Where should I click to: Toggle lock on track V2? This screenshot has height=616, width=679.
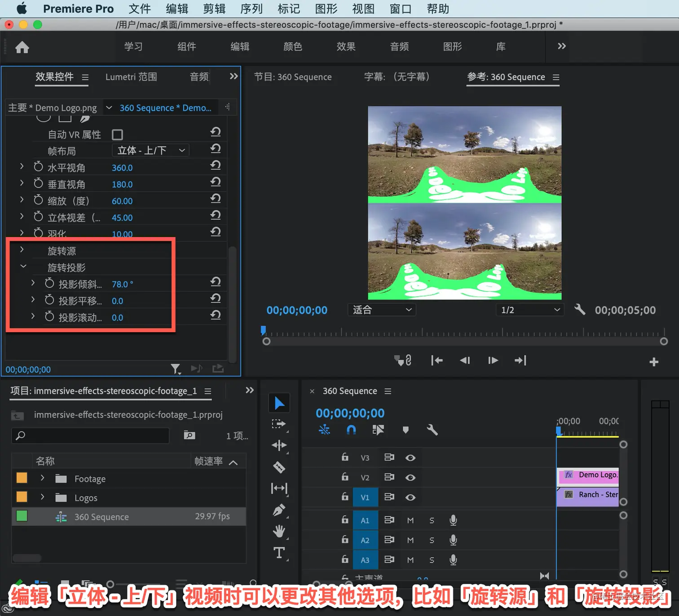pyautogui.click(x=345, y=477)
